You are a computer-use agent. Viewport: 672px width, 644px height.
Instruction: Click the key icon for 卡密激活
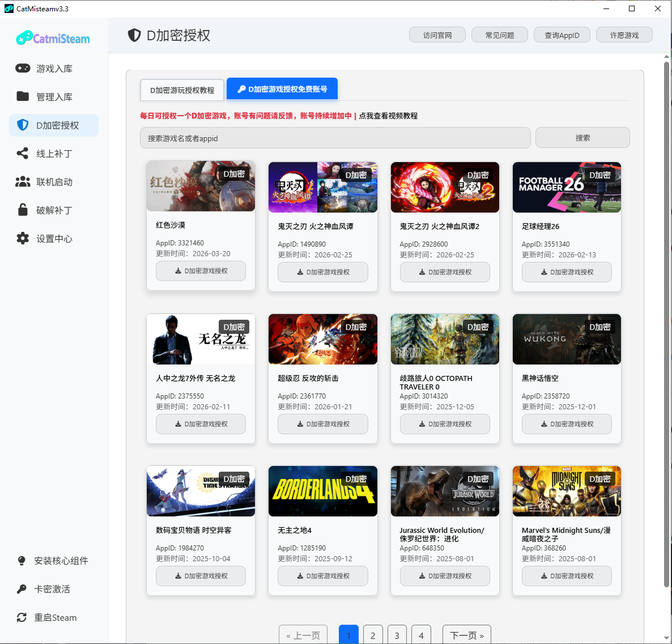click(22, 589)
